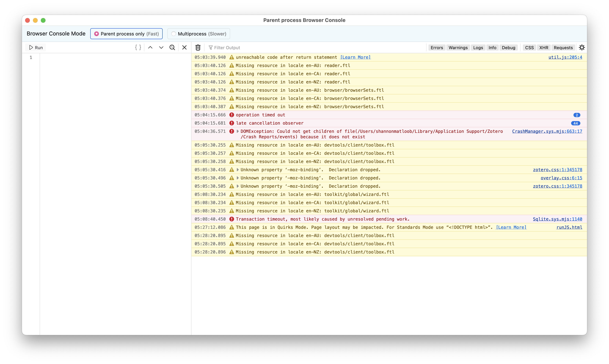Click the Run code button
Viewport: 609px width, 364px height.
(x=36, y=48)
